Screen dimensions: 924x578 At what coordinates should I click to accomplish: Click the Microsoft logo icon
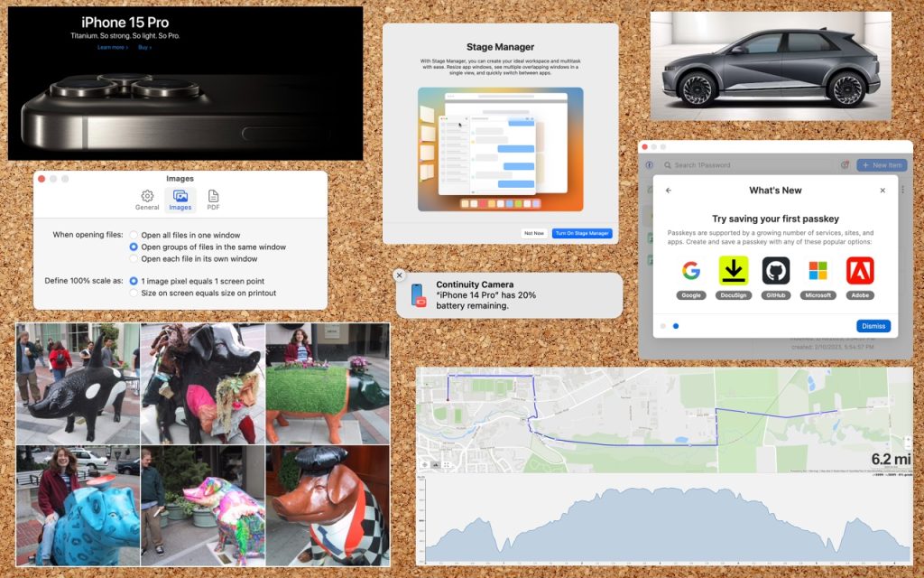point(818,271)
